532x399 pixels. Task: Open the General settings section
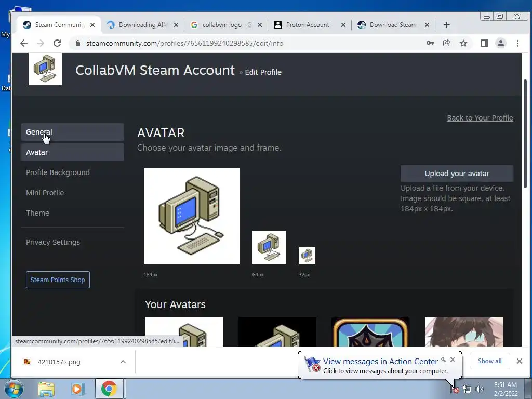pos(72,131)
